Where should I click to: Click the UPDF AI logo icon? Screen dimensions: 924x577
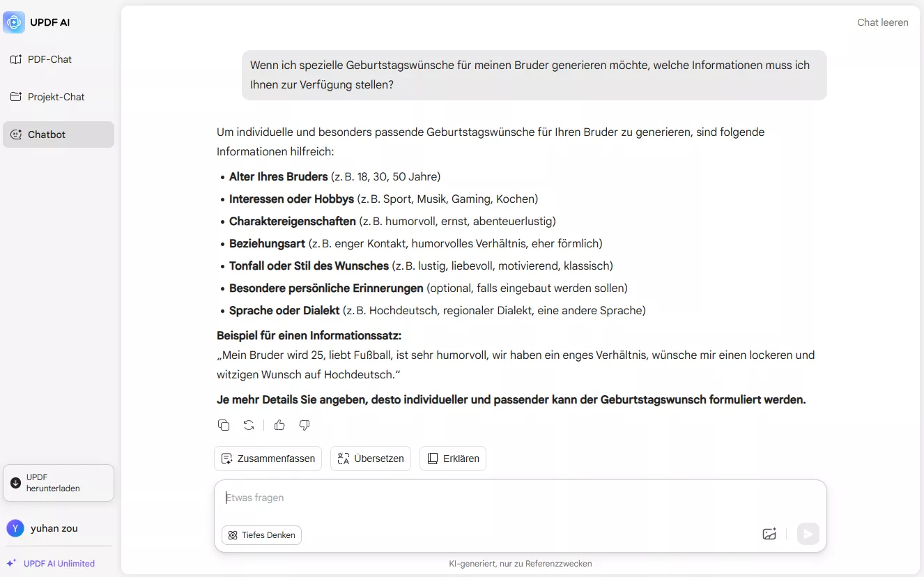(14, 22)
